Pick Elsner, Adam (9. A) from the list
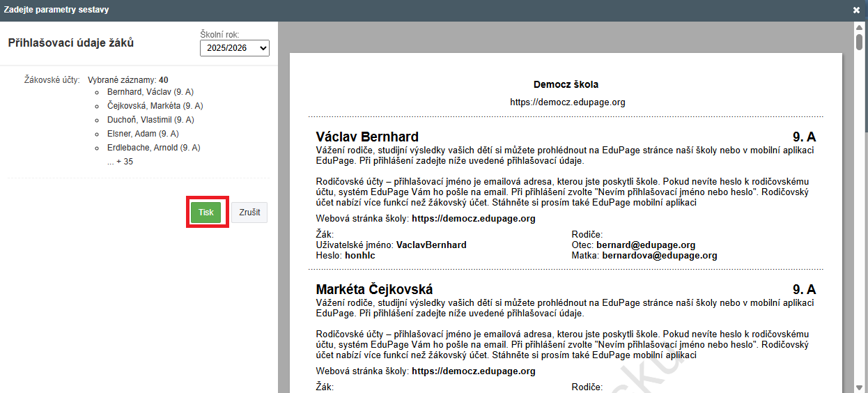The height and width of the screenshot is (393, 868). pos(143,134)
